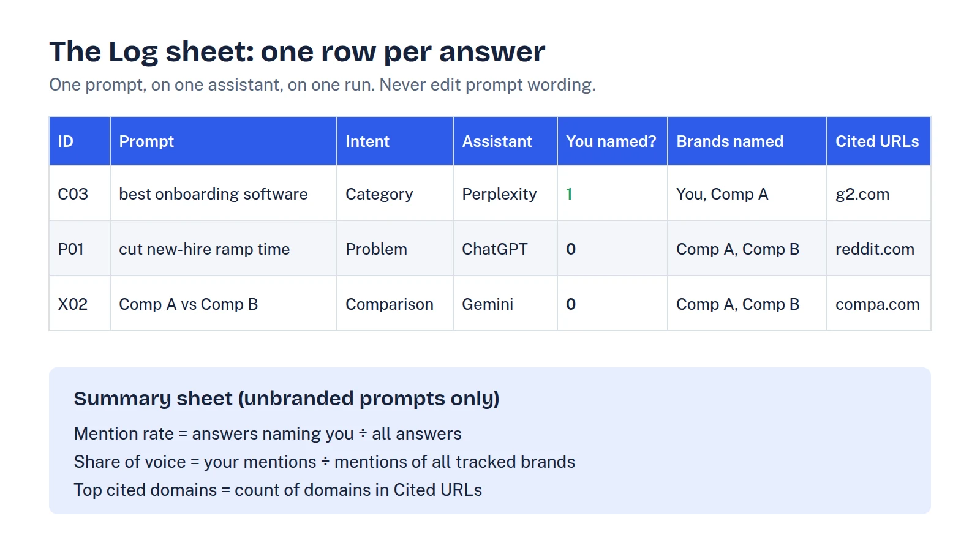Select the "Cited URLs" column header
Viewport: 980px width, 551px height.
[x=879, y=141]
